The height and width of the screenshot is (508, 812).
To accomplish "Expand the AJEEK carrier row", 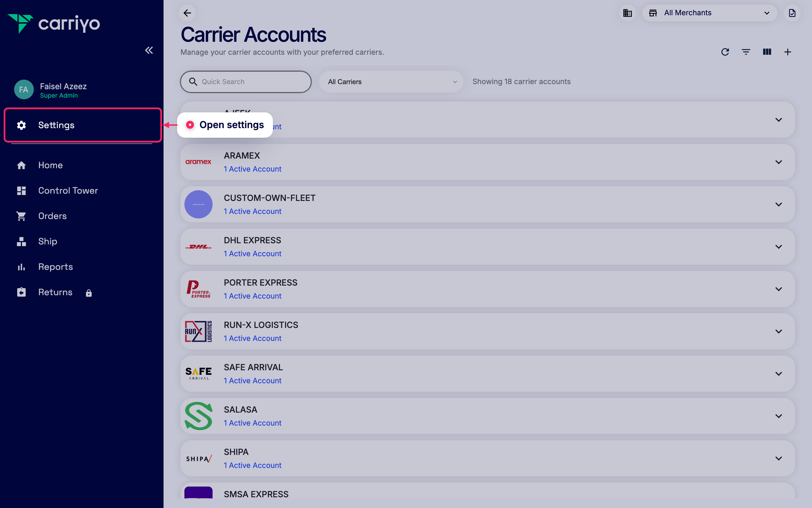I will [779, 120].
